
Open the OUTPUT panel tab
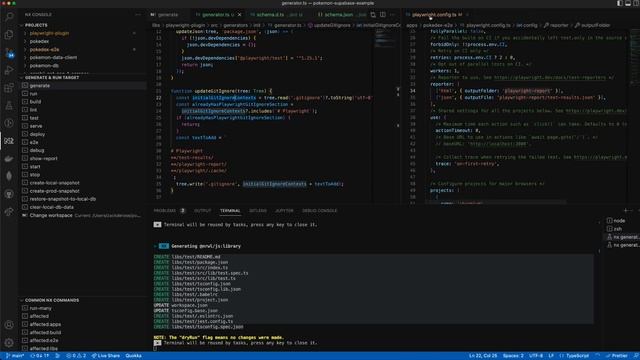(202, 211)
